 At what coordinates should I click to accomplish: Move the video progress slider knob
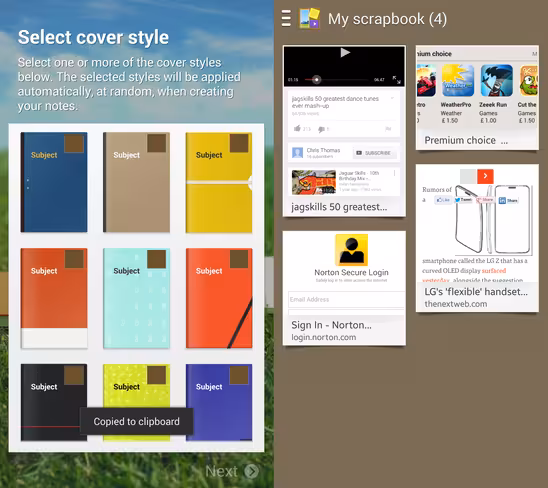[316, 80]
